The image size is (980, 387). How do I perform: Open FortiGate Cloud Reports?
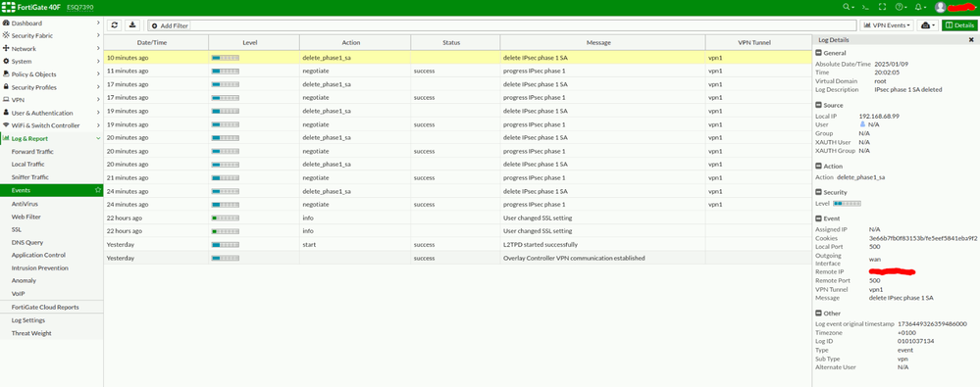coord(45,307)
